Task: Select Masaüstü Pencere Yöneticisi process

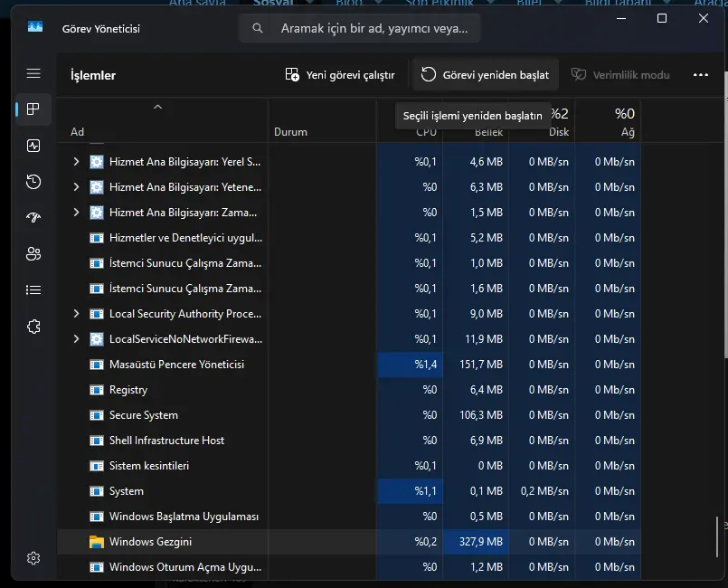Action: point(348,365)
